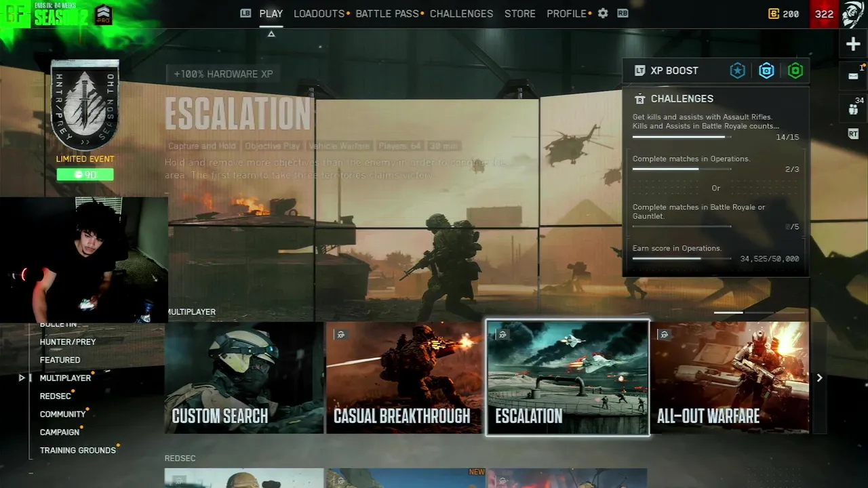Click the Earn score progress bar 34,525/50,000

pyautogui.click(x=682, y=258)
